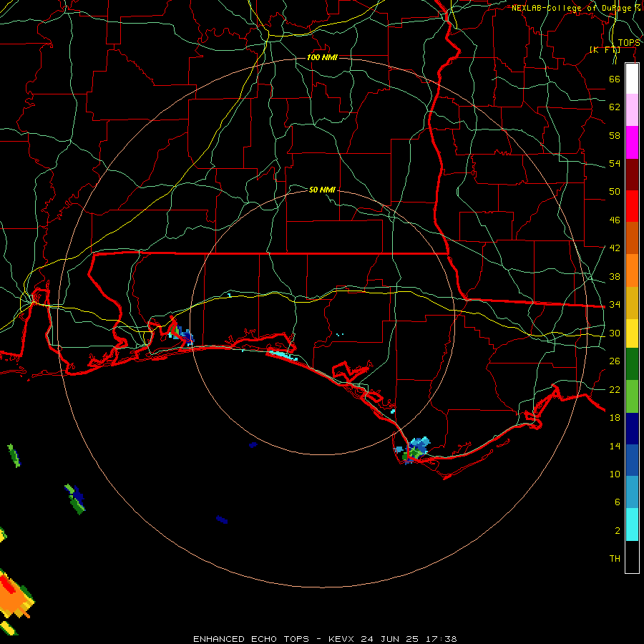Click the yellow legend block near 30

tap(632, 333)
